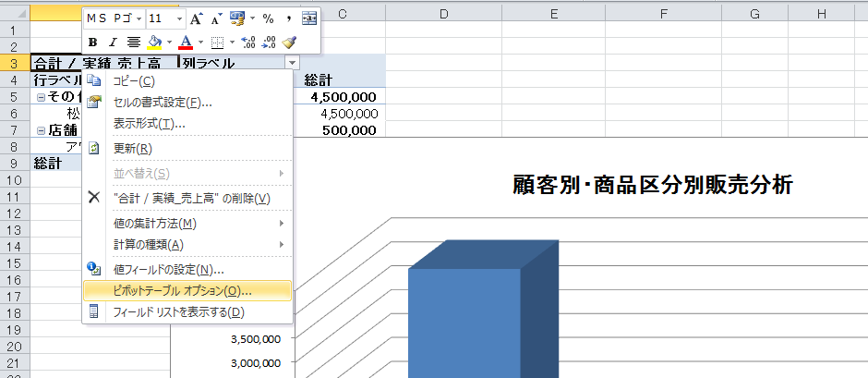Select row header 9
The image size is (868, 378).
(15, 163)
